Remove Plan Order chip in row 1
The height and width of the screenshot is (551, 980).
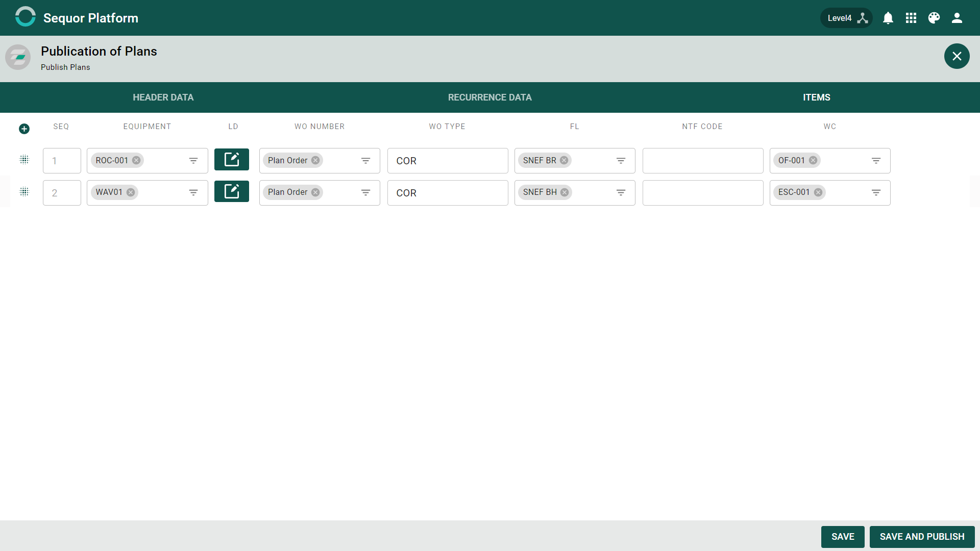(315, 160)
